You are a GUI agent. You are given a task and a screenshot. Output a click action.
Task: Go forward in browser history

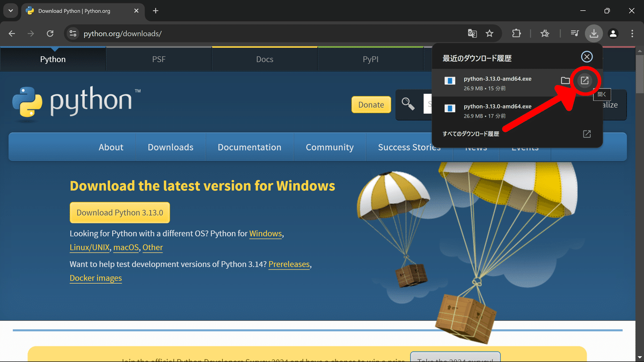click(31, 33)
